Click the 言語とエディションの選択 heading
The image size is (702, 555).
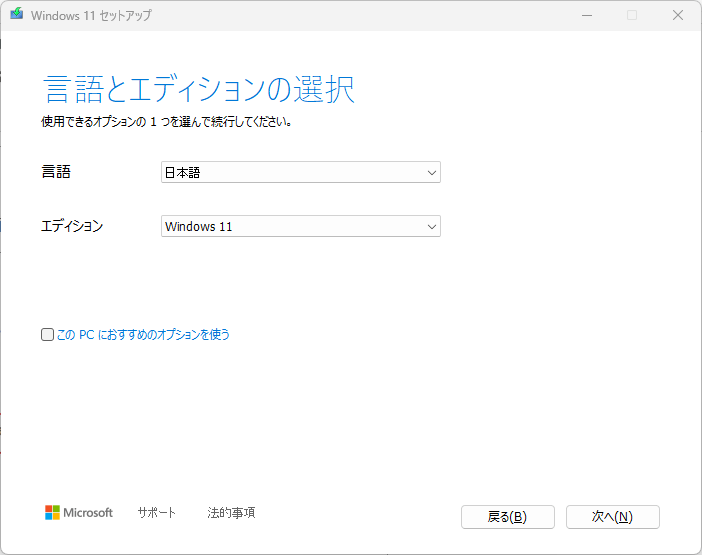[x=199, y=90]
